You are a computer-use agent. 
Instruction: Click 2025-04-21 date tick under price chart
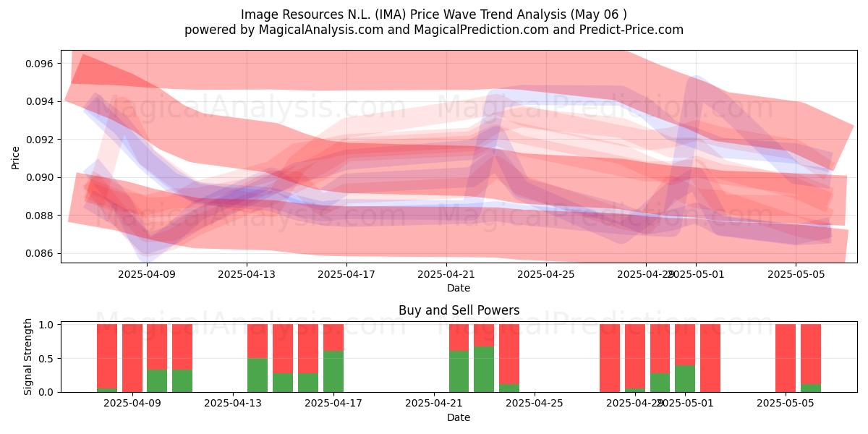[x=446, y=274]
